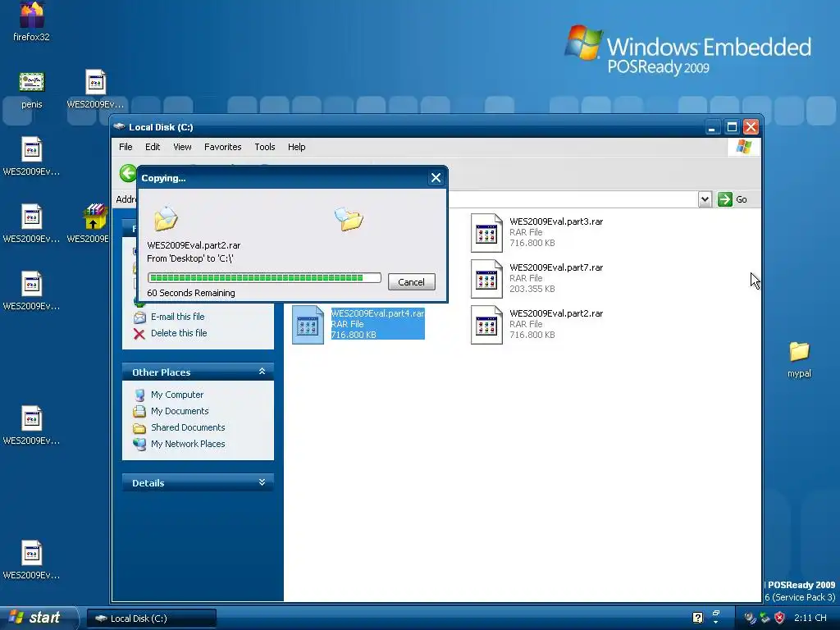Click the Start button
Screen dimensions: 840x630
click(x=39, y=618)
